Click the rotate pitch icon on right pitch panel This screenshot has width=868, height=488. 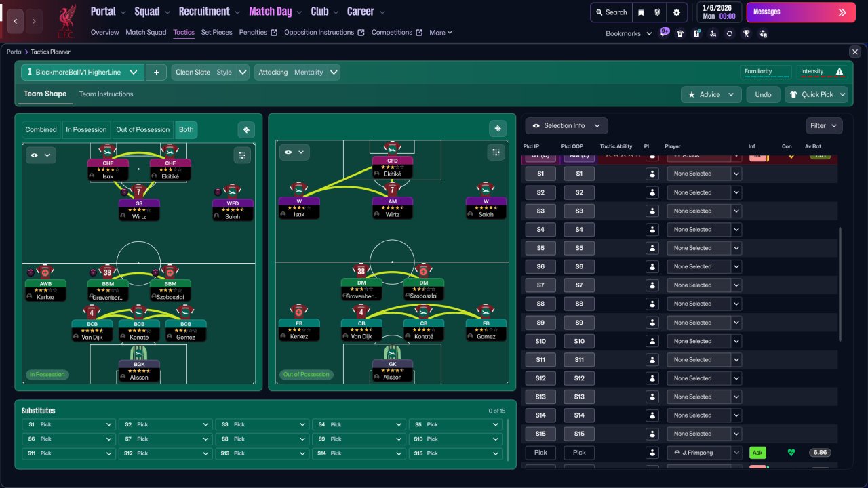point(498,129)
